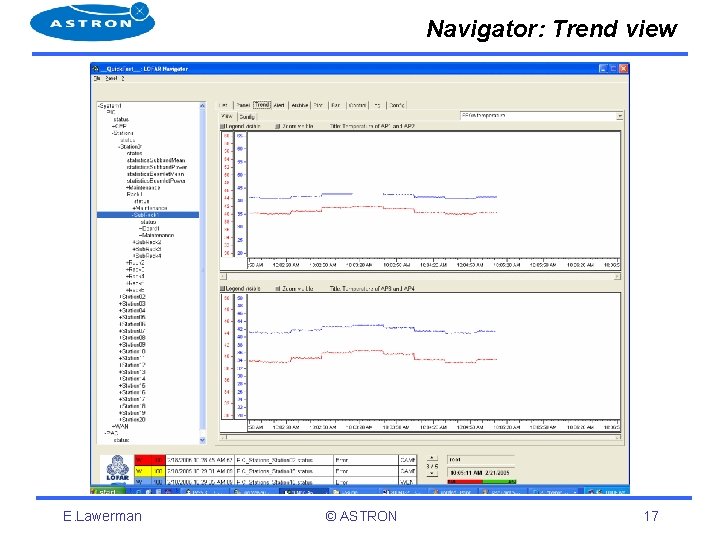Expand the Station02 tree node
This screenshot has height=540, width=720.
click(120, 297)
